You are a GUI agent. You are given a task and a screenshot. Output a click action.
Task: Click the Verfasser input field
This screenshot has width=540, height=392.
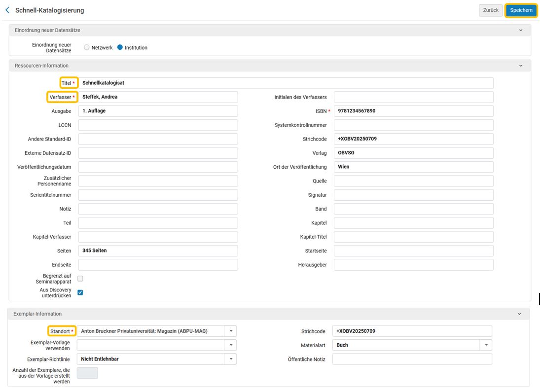tap(158, 97)
